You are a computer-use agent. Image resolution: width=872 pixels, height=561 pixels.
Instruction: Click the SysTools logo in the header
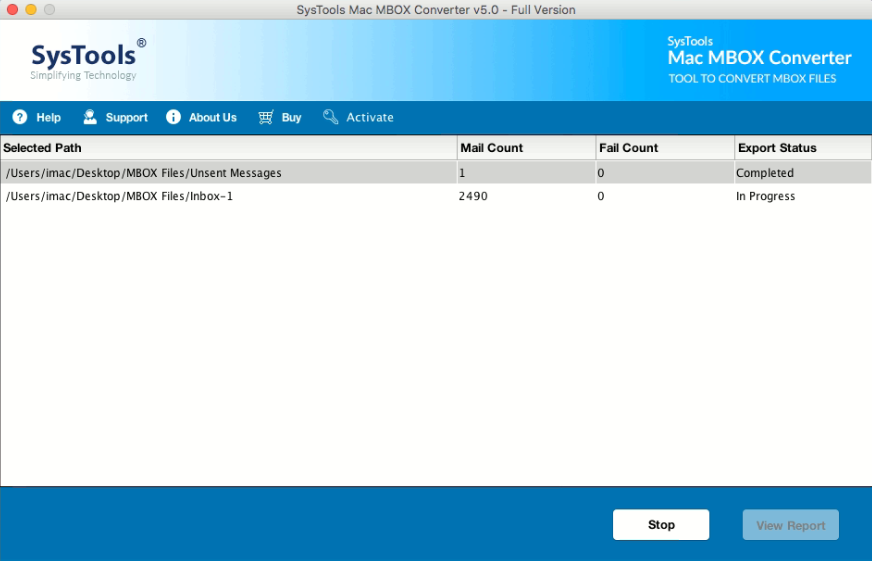click(88, 59)
